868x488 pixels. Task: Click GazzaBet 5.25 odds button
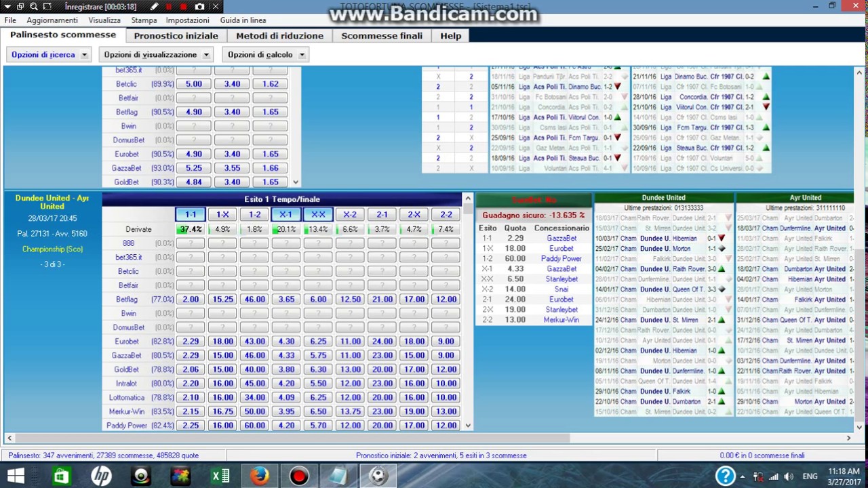(193, 168)
